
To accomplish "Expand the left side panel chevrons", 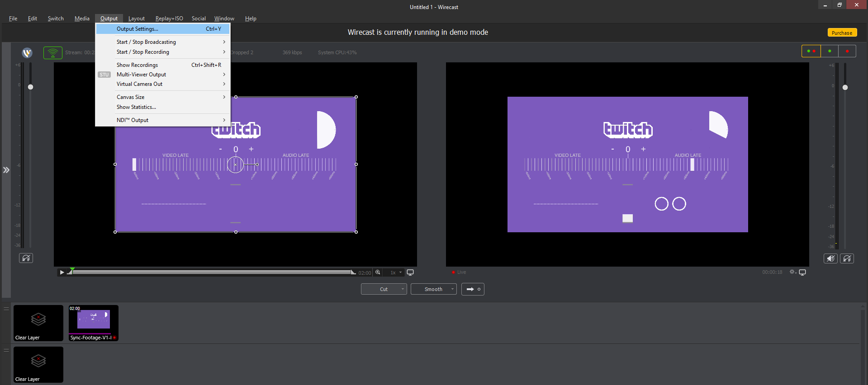I will pyautogui.click(x=6, y=170).
